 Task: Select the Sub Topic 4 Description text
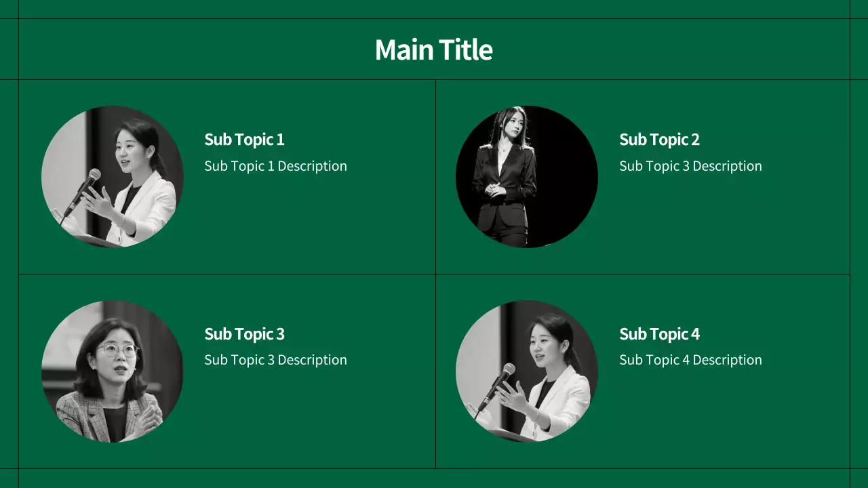pos(690,360)
